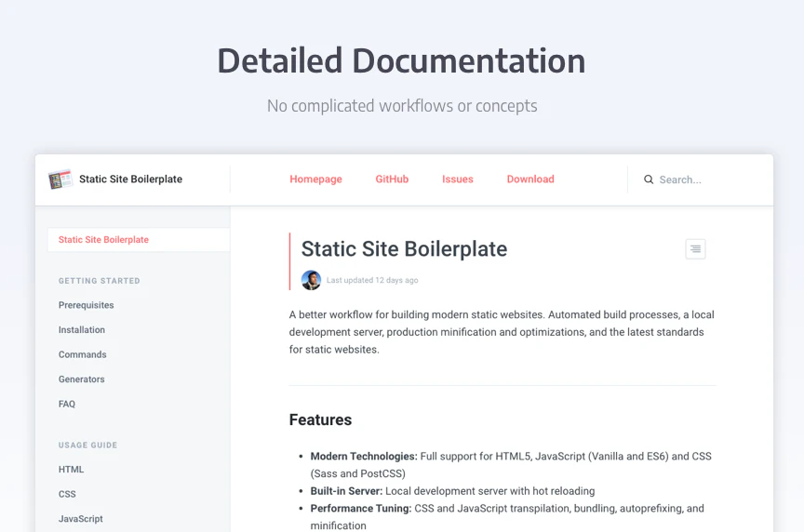Click the Detailed Documentation page heading

coord(401,60)
